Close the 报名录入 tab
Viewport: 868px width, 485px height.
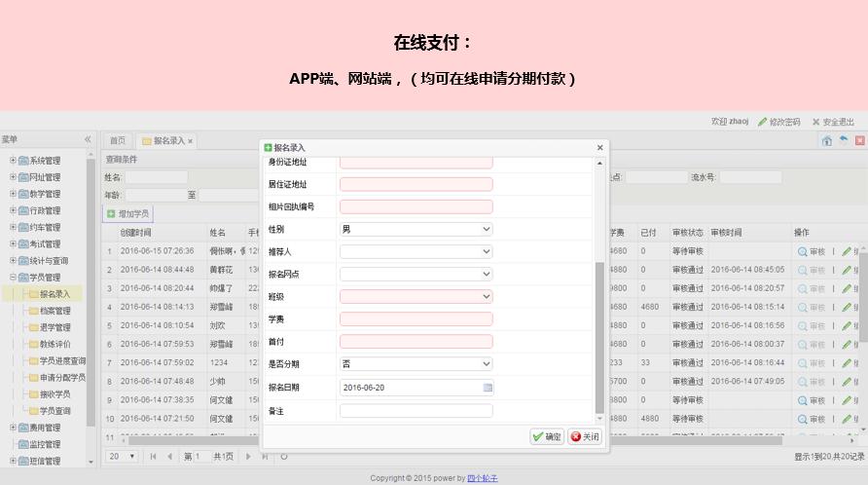point(191,141)
